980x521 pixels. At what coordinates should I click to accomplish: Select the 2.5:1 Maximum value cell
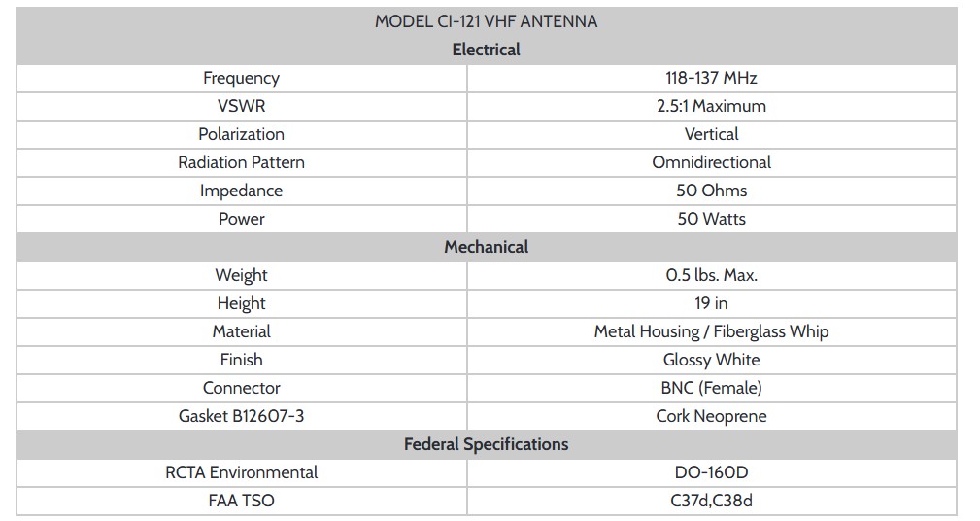(x=711, y=106)
